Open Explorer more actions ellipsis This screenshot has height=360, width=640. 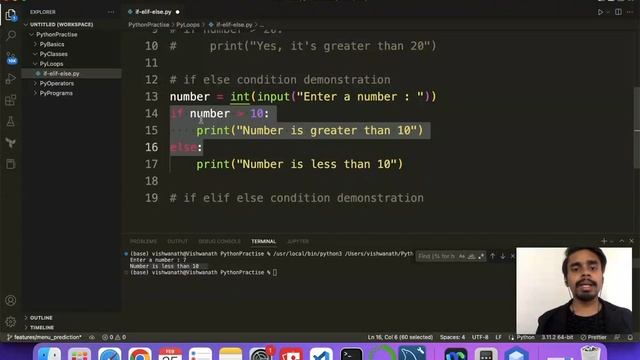point(111,12)
